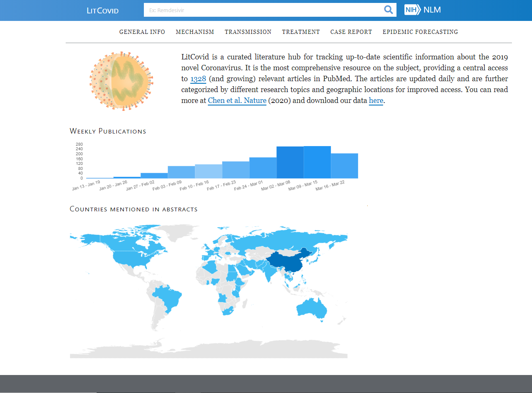Go to LitCovid home logo
Viewport: 532px width, 393px height.
coord(102,10)
